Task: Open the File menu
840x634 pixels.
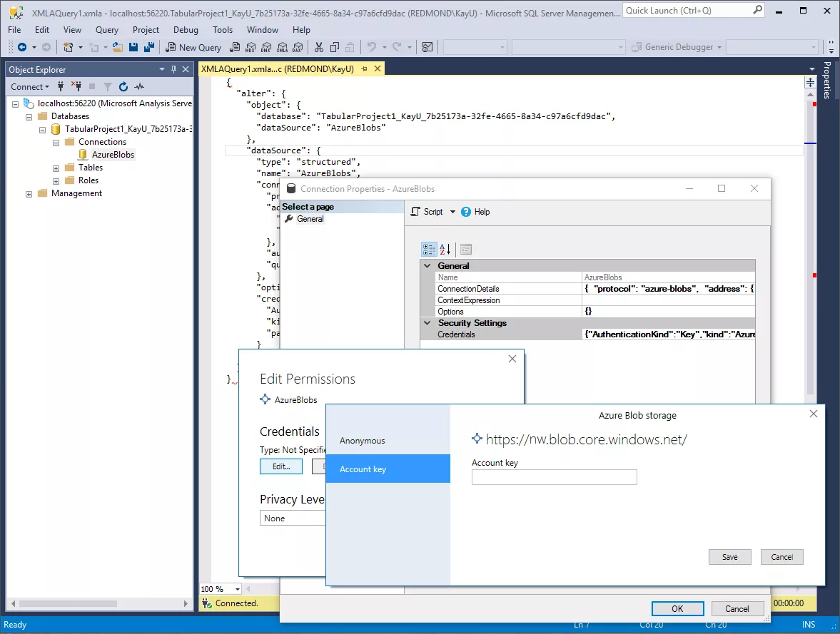Action: click(14, 30)
